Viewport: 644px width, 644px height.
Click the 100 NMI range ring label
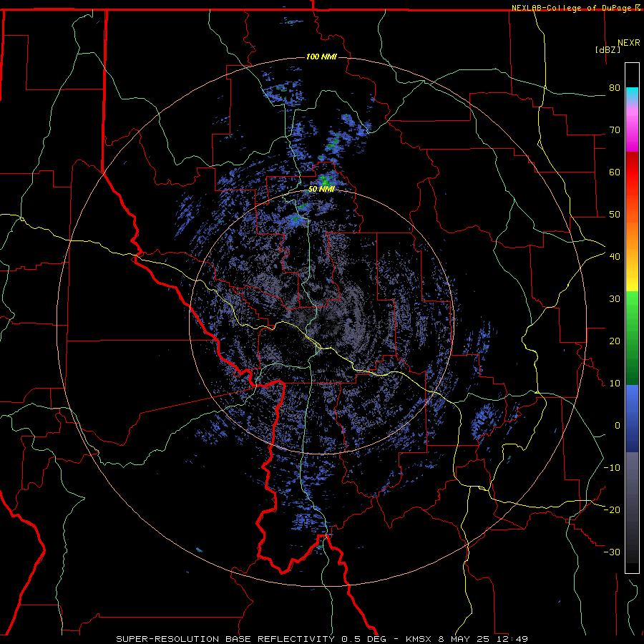(321, 57)
